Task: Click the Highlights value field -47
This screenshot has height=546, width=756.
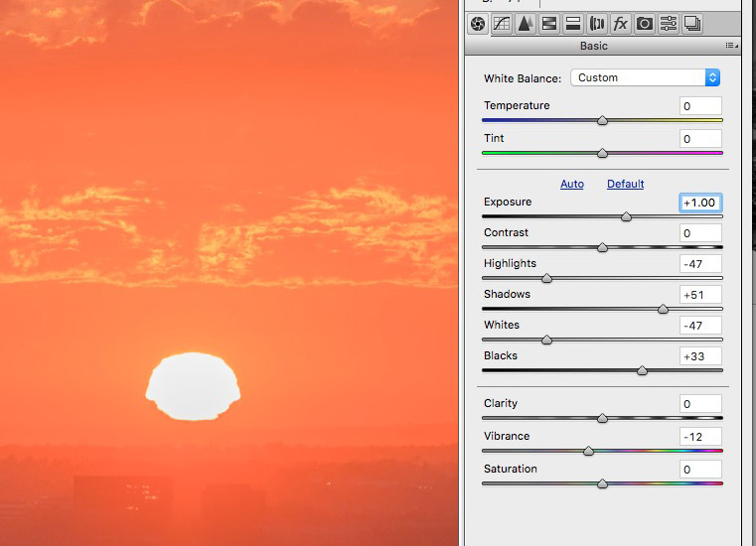Action: point(700,264)
